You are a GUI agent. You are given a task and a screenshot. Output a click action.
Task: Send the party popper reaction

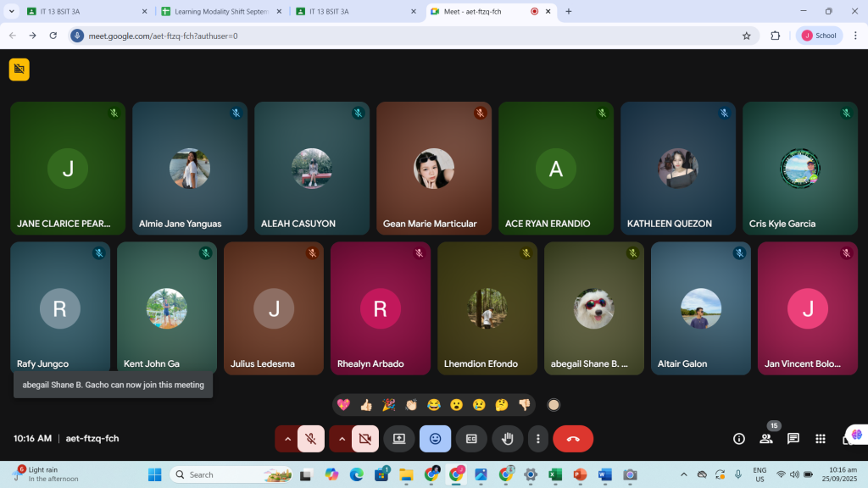pos(388,405)
